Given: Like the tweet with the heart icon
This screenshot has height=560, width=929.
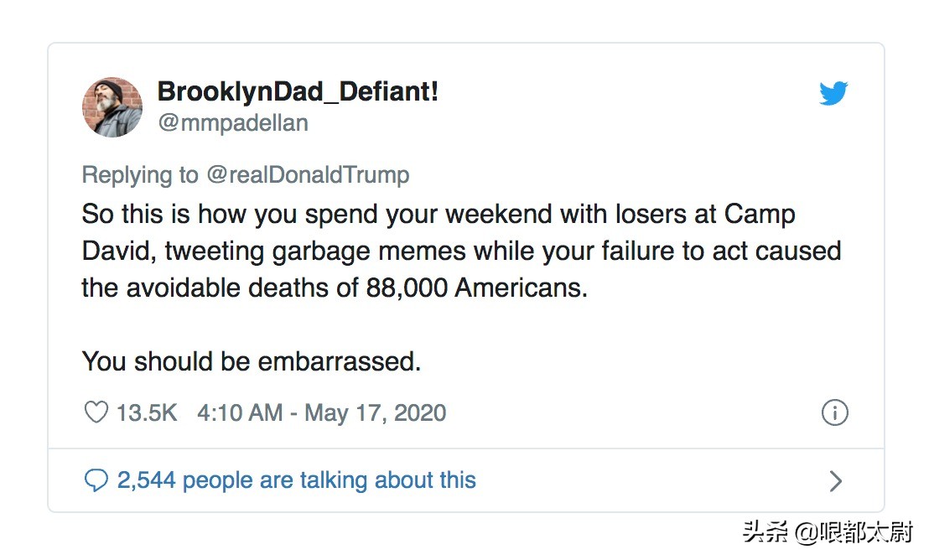Looking at the screenshot, I should [x=97, y=412].
